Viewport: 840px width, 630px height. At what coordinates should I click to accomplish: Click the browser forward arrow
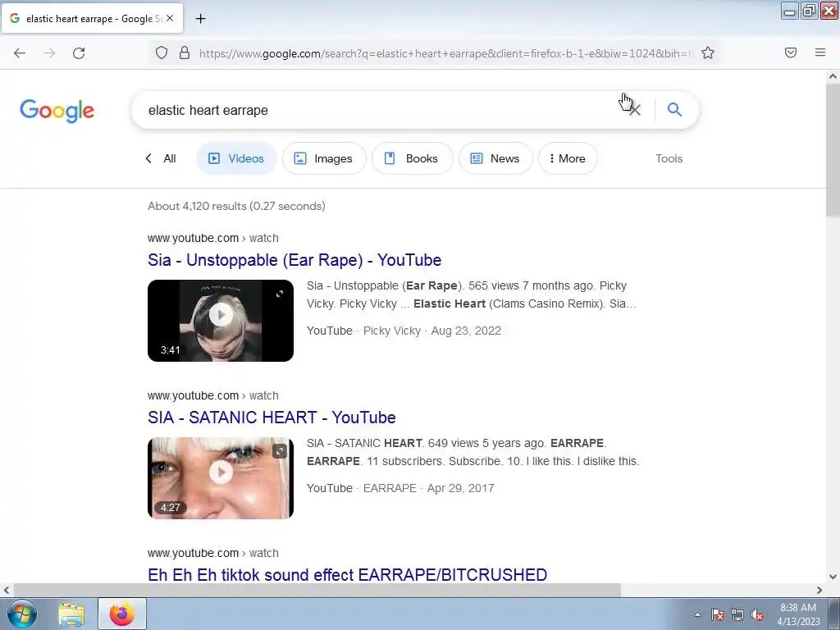pyautogui.click(x=49, y=53)
